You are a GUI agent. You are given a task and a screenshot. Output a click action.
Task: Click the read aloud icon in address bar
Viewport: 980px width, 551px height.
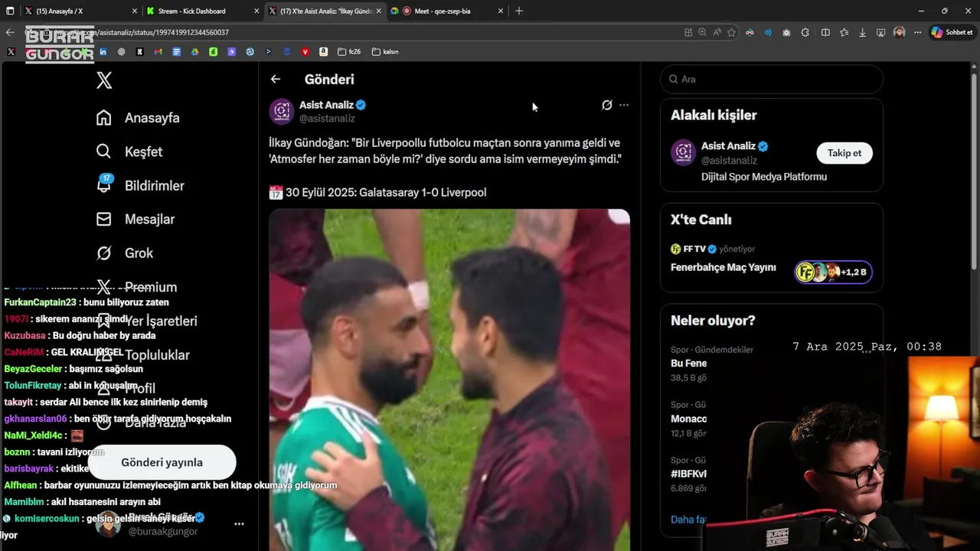717,32
